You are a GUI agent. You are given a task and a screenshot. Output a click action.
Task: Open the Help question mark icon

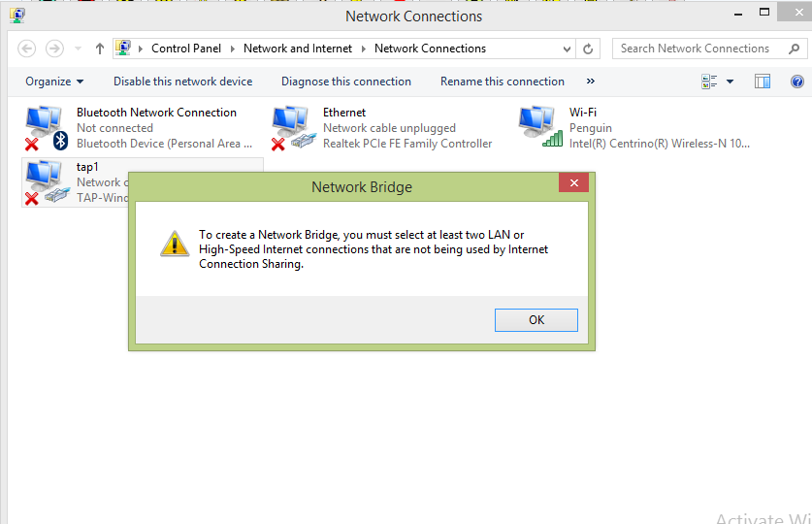(x=797, y=82)
